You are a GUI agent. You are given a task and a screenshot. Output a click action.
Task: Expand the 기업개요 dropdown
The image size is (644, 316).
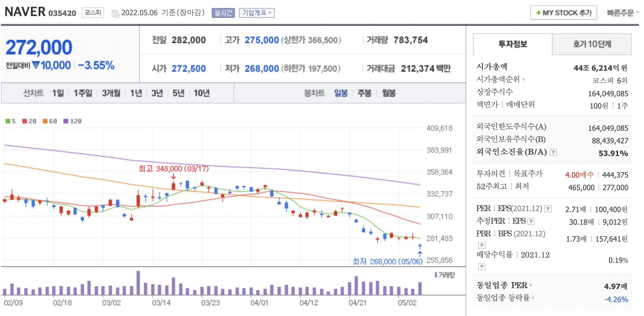[257, 13]
